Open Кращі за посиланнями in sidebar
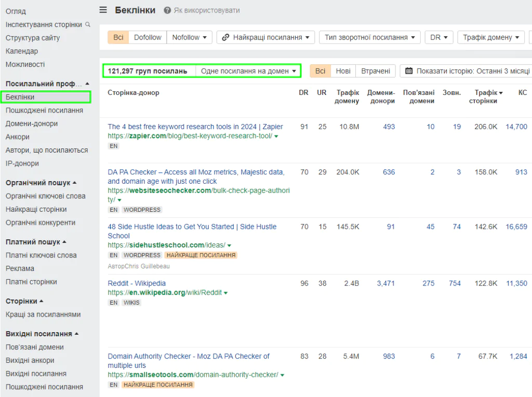Image resolution: width=532 pixels, height=397 pixels. point(43,314)
